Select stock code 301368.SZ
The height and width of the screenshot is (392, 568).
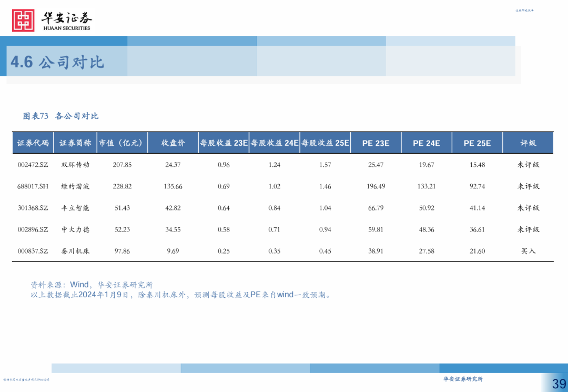pyautogui.click(x=33, y=208)
